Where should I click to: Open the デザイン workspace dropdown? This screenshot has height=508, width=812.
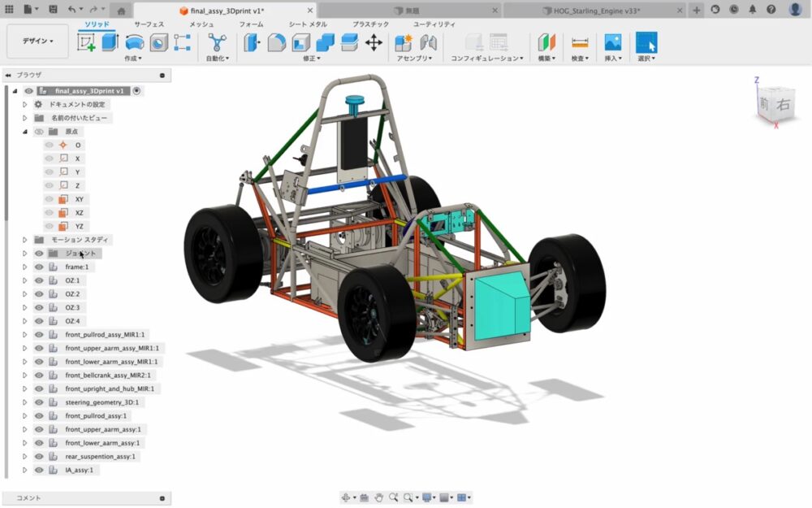point(38,41)
